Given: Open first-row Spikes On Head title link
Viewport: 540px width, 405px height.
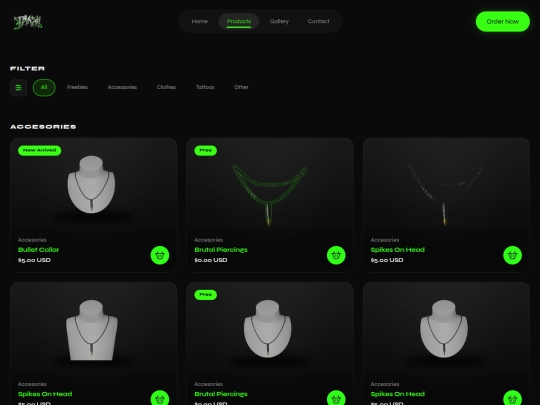Looking at the screenshot, I should [397, 250].
